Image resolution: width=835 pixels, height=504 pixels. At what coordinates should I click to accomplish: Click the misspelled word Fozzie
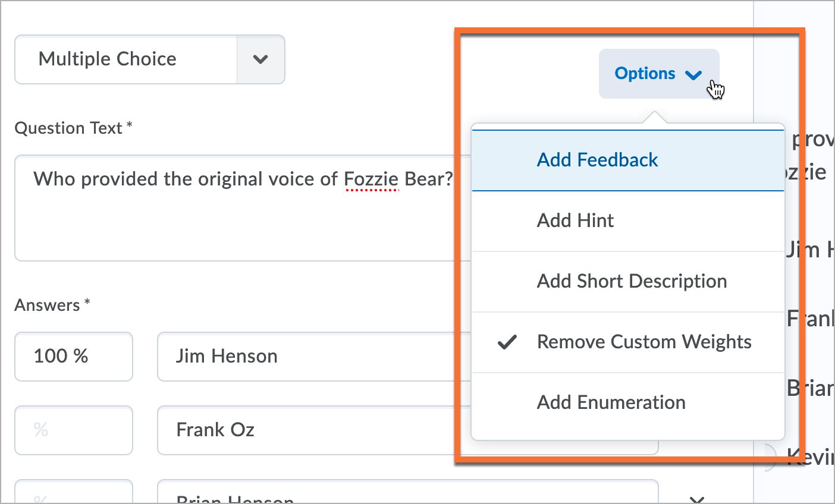click(371, 179)
